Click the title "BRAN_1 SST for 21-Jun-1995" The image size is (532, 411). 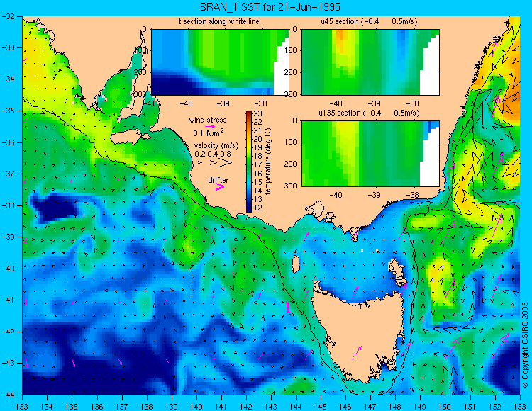[x=270, y=7]
